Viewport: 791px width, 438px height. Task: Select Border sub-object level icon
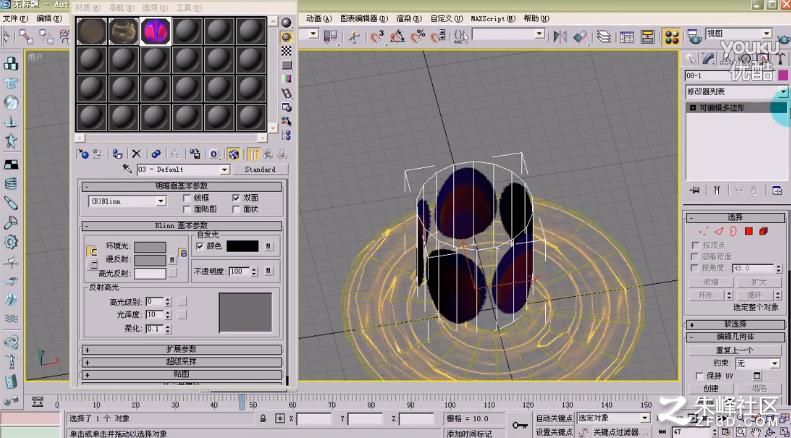pos(733,231)
